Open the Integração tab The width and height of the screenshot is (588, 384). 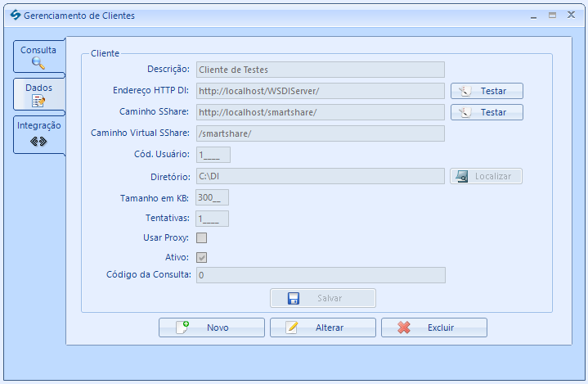coord(39,134)
